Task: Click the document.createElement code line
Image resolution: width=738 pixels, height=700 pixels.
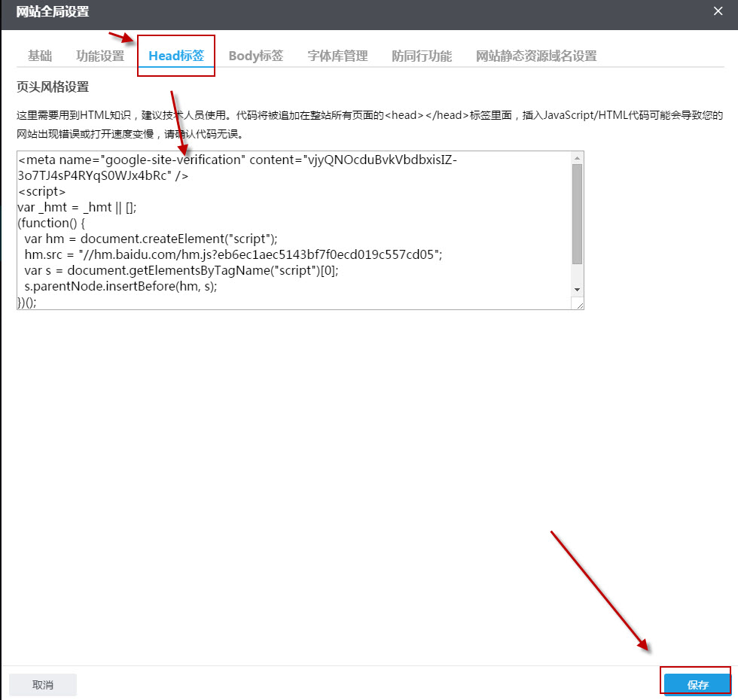Action: [x=151, y=239]
